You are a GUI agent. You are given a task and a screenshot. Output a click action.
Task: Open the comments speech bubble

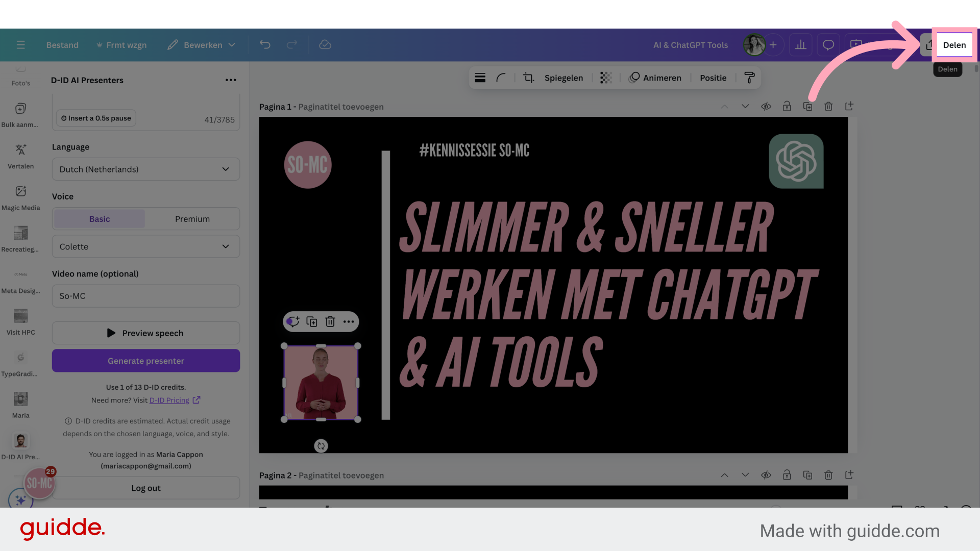[x=828, y=45]
